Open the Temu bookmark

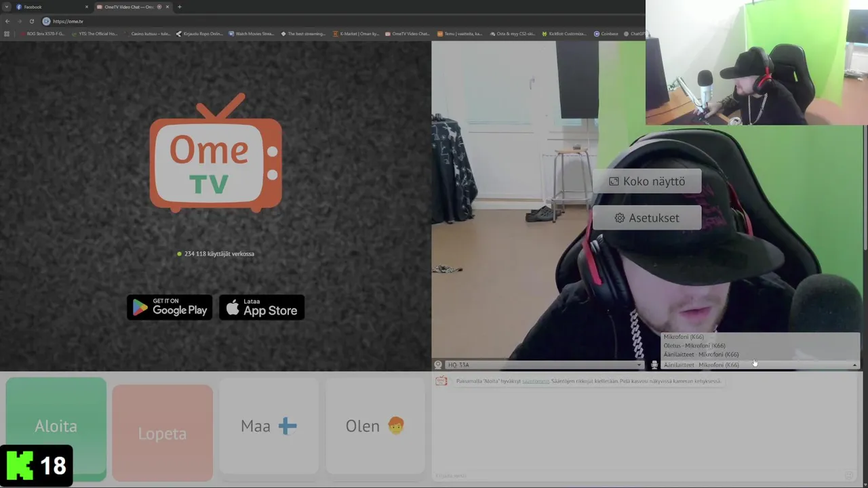point(460,33)
